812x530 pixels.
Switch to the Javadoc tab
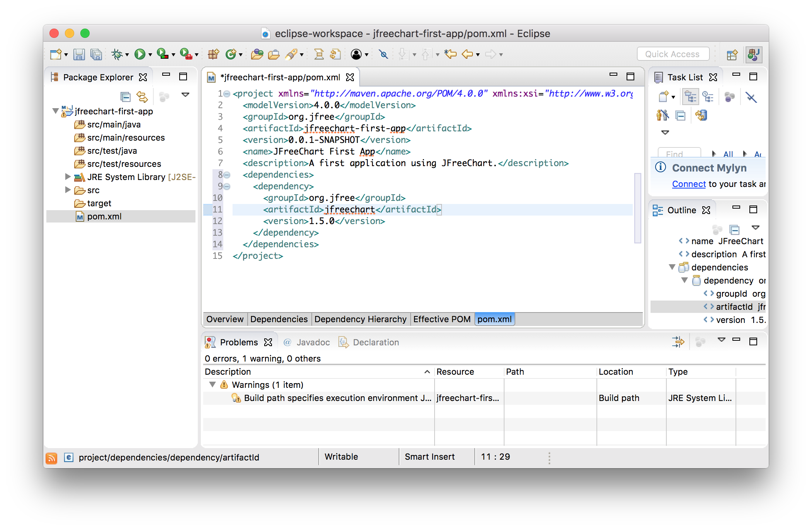[x=307, y=342]
